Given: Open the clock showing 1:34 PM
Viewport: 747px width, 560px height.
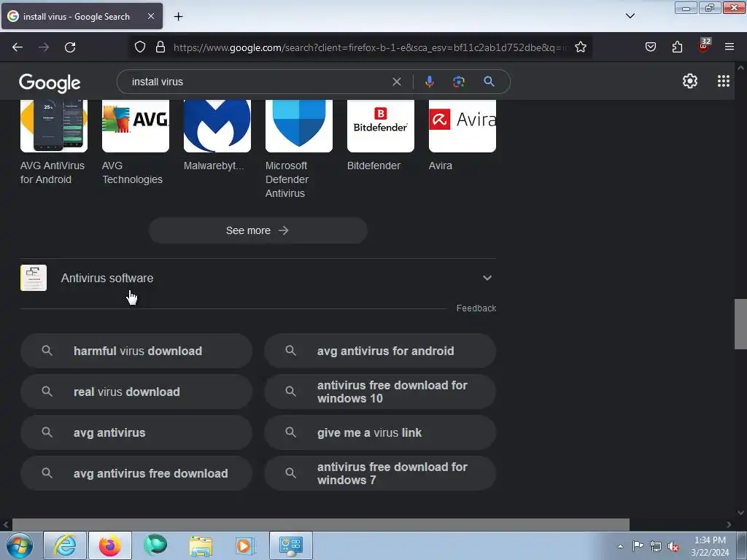Looking at the screenshot, I should click(x=710, y=546).
